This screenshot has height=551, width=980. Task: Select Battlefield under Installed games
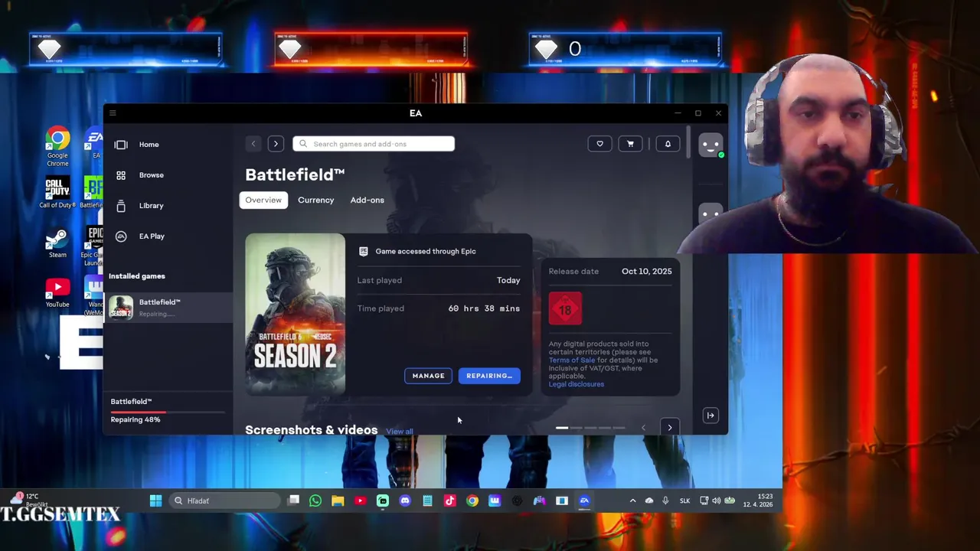[168, 308]
